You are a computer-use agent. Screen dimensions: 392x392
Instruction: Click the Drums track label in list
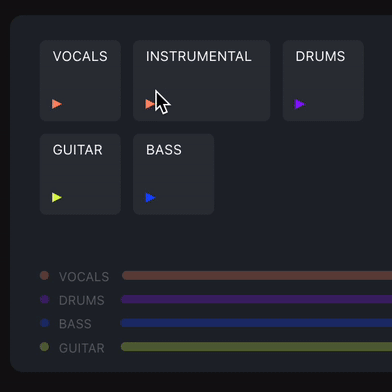click(x=82, y=300)
